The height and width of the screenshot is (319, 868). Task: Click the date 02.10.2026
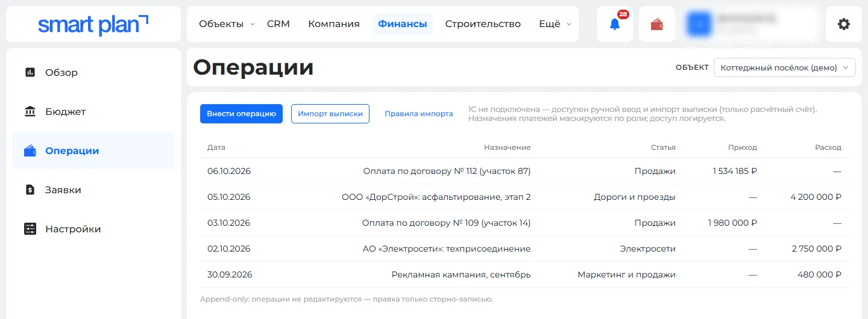pyautogui.click(x=229, y=249)
